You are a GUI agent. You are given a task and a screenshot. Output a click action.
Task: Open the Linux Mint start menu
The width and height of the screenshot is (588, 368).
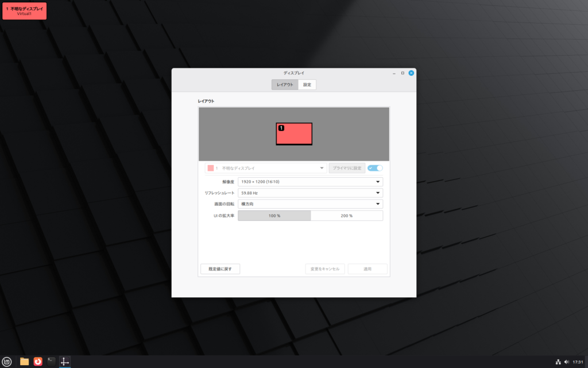pyautogui.click(x=7, y=362)
